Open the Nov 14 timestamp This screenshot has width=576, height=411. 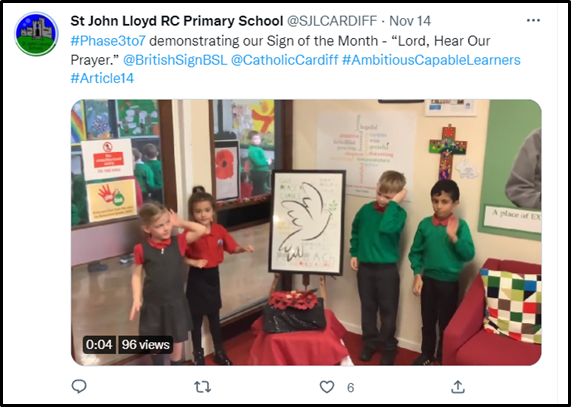[410, 21]
